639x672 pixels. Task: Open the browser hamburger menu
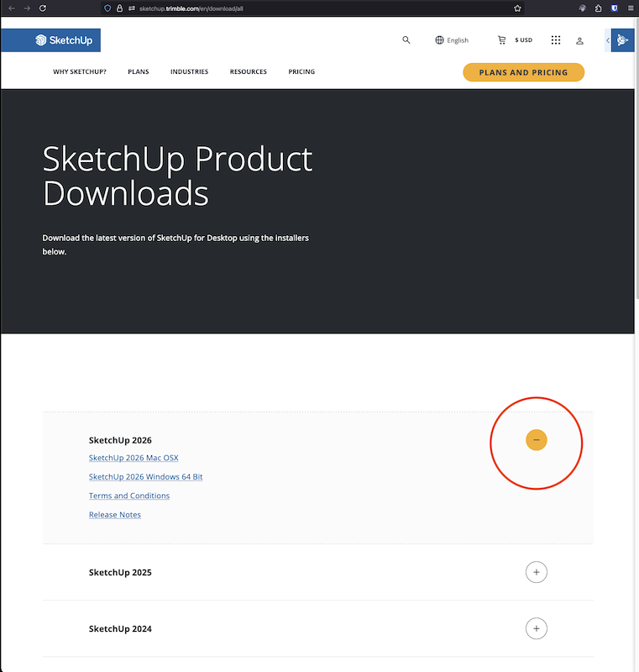pos(631,8)
